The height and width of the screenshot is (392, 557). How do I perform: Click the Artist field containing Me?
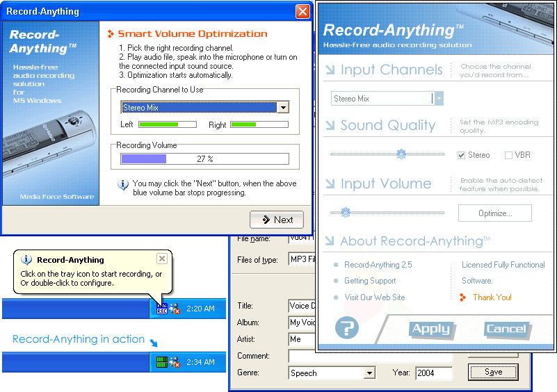(x=302, y=339)
